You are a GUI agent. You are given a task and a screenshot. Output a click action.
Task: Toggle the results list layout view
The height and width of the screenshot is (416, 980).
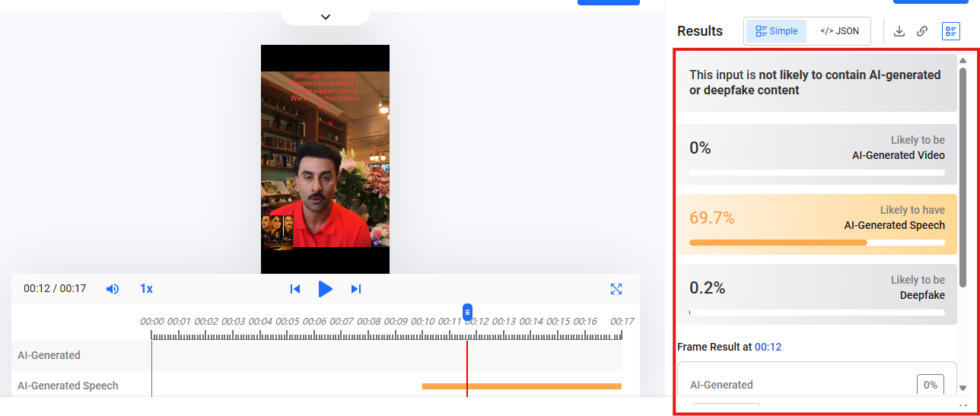951,31
